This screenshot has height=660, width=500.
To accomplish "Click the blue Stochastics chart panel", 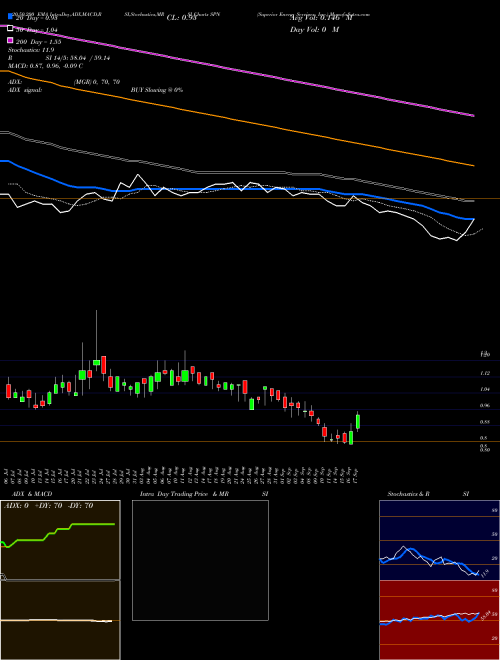I will 439,540.
